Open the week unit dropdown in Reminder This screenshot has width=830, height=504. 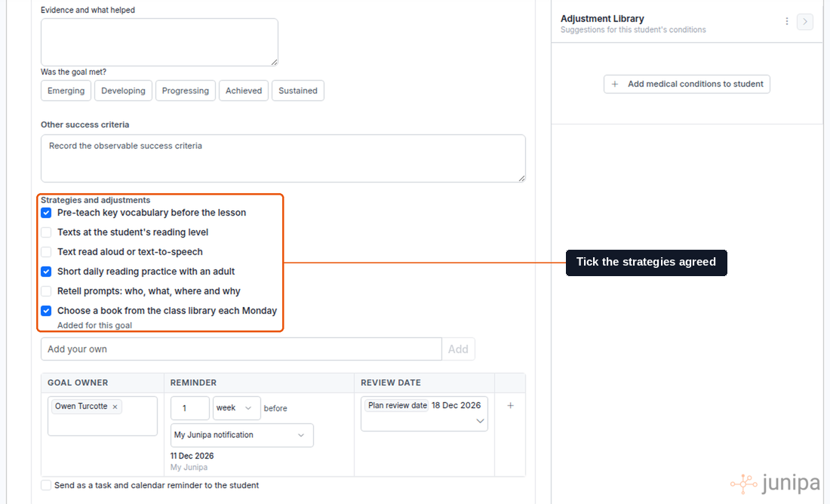(237, 408)
